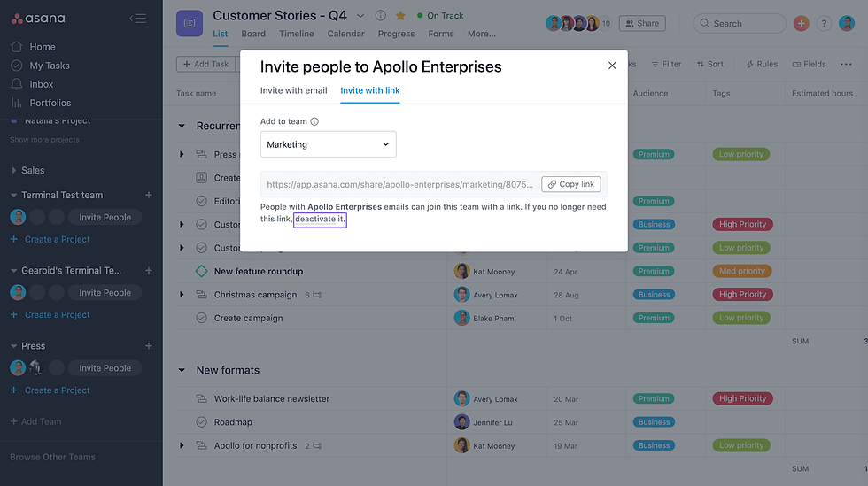
Task: Click Invite People under Gearoid's Terminal Team
Action: pyautogui.click(x=105, y=293)
